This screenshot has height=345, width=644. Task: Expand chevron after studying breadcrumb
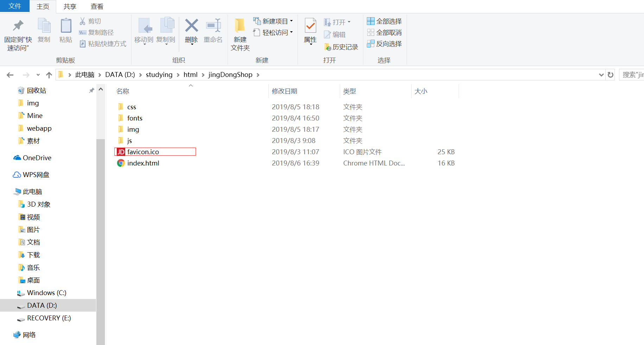point(178,75)
